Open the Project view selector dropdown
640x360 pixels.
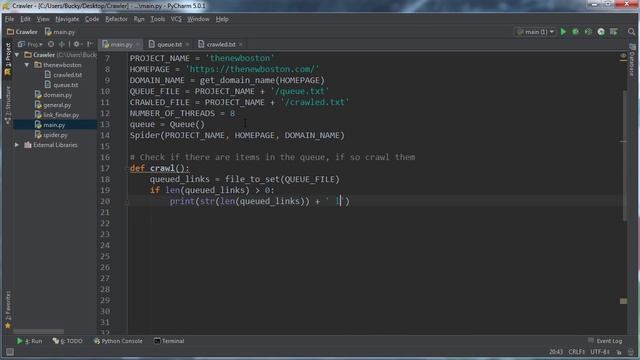pos(30,44)
